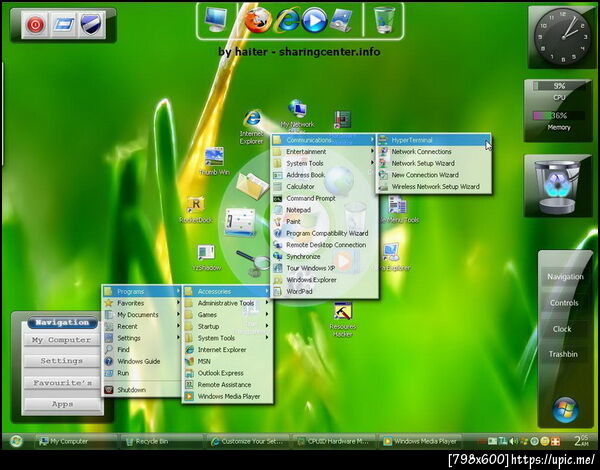Screen dimensions: 600x470
Task: Click the magnifier search icon in circular dock
Action: point(254,263)
